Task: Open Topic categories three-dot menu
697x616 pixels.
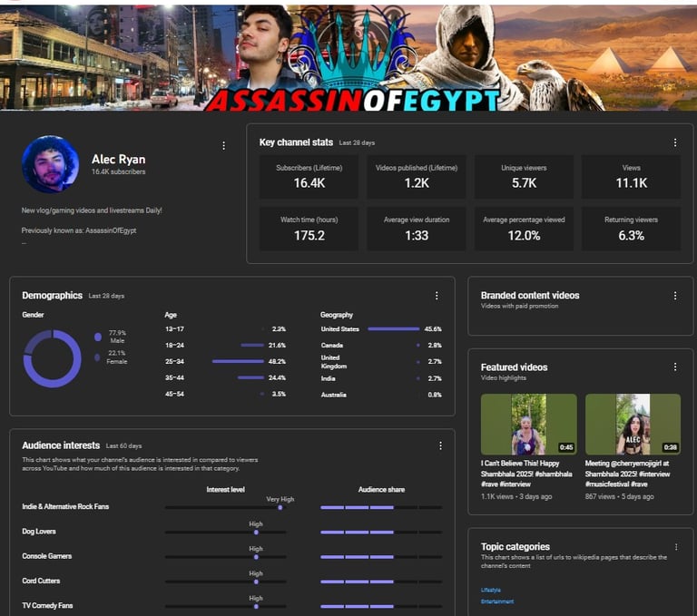Action: (x=675, y=547)
